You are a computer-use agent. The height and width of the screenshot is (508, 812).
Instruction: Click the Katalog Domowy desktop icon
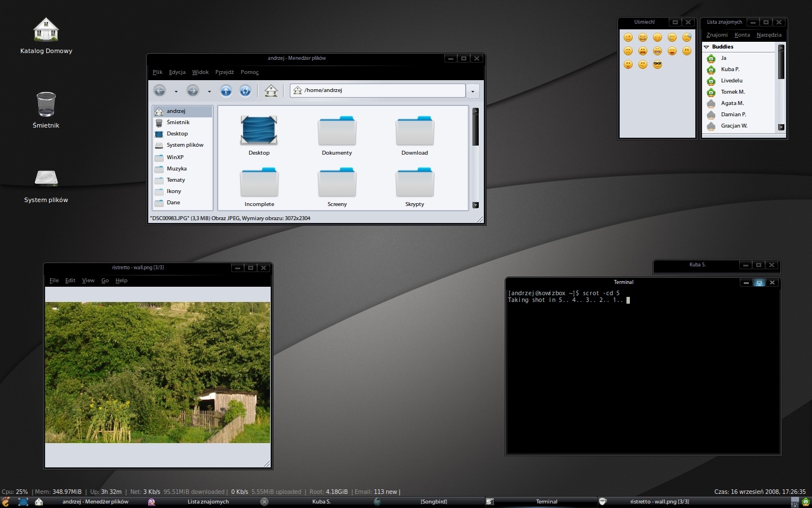pyautogui.click(x=46, y=29)
